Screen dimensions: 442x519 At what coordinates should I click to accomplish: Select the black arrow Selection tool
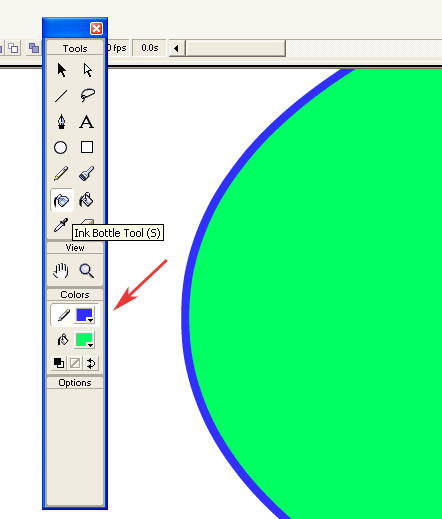coord(62,70)
